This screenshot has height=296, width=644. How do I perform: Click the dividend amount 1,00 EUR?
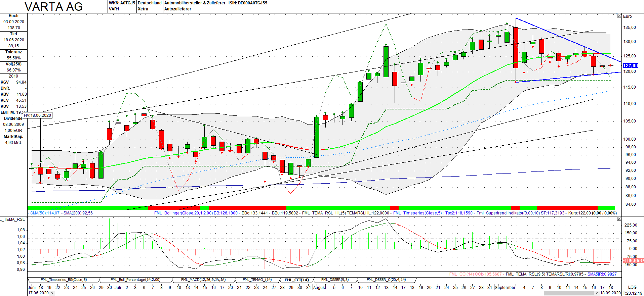(x=13, y=131)
